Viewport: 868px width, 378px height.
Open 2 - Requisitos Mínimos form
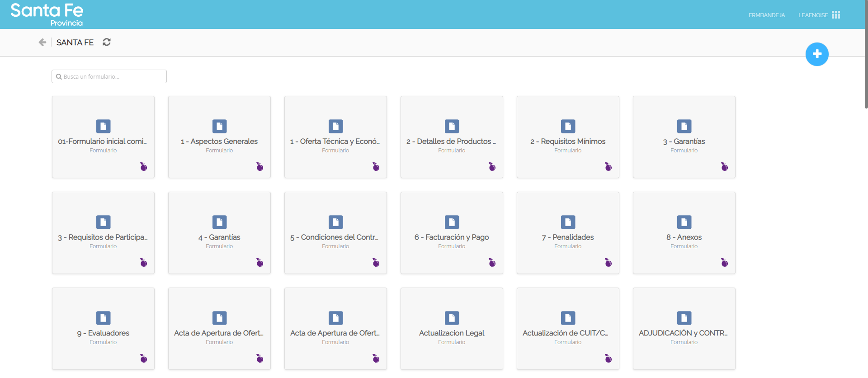[x=568, y=137]
